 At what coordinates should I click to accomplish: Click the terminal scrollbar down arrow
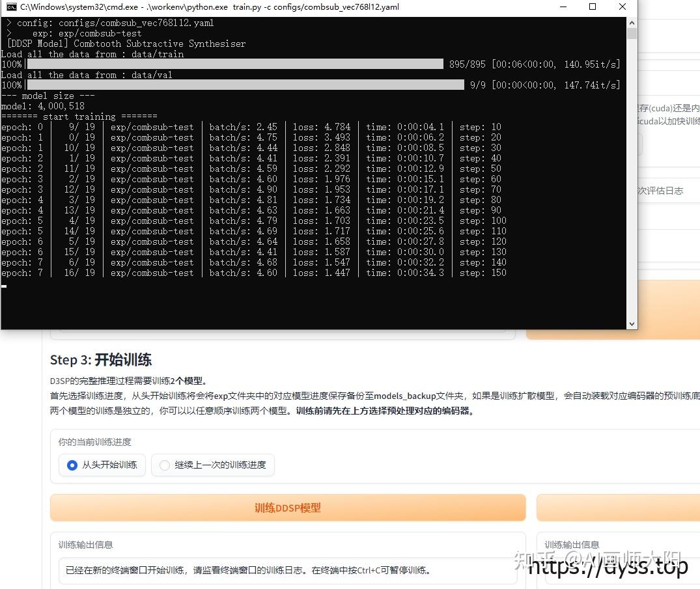[x=632, y=322]
